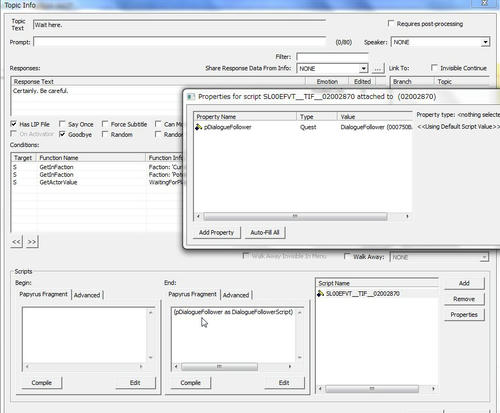Open the ellipsis browse button beside Share Response

click(x=377, y=68)
